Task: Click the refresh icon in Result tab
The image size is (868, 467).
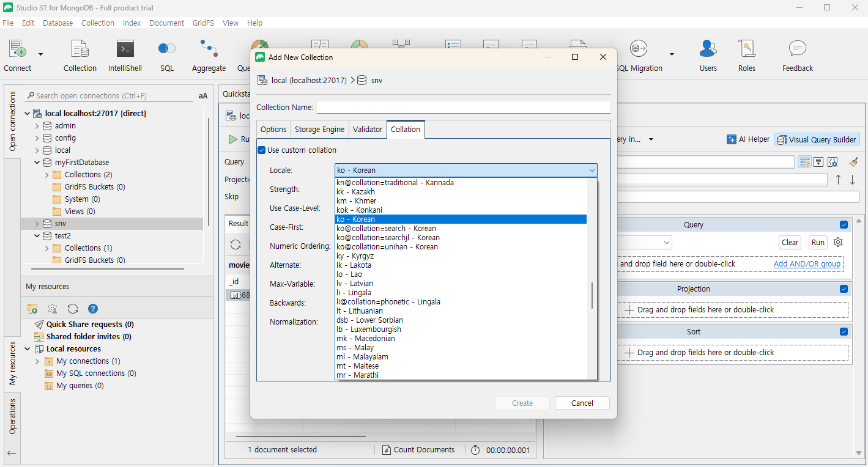Action: tap(236, 245)
